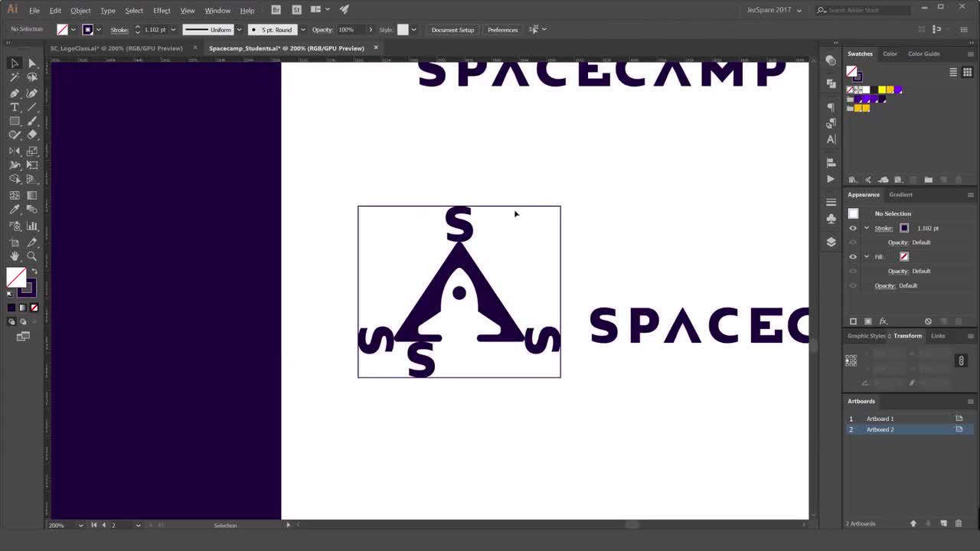Toggle visibility of Stroke's Opacity row
980x551 pixels.
[x=853, y=243]
